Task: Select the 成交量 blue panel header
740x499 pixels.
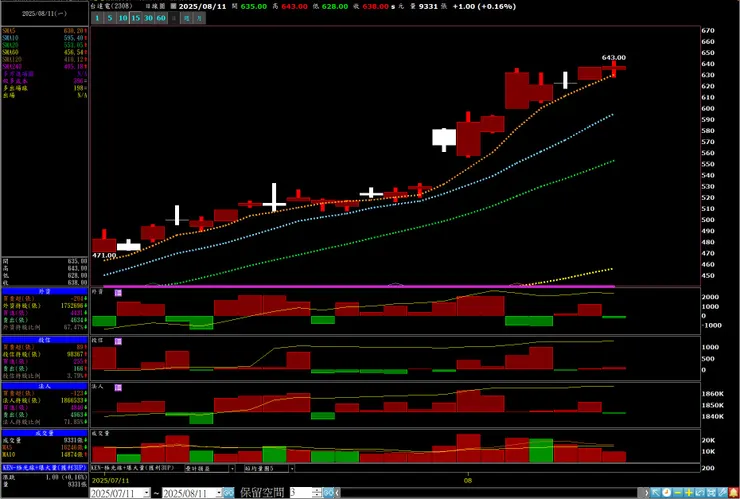Action: 45,433
